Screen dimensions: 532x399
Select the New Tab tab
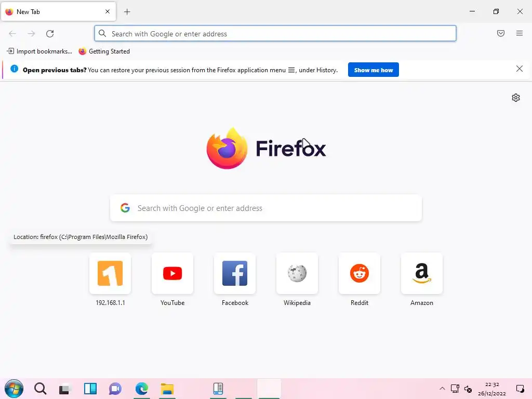click(58, 11)
